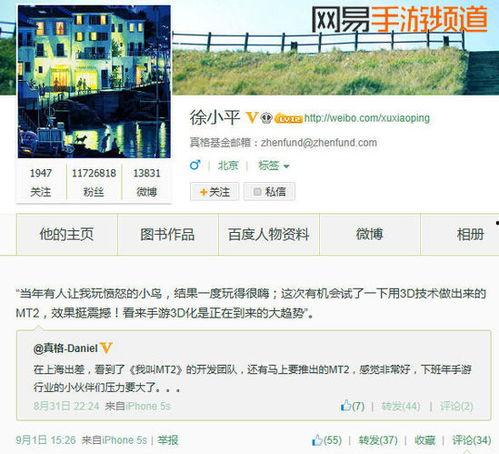Click the V badge beside @真格-Daniel
The width and height of the screenshot is (499, 454).
tap(106, 348)
